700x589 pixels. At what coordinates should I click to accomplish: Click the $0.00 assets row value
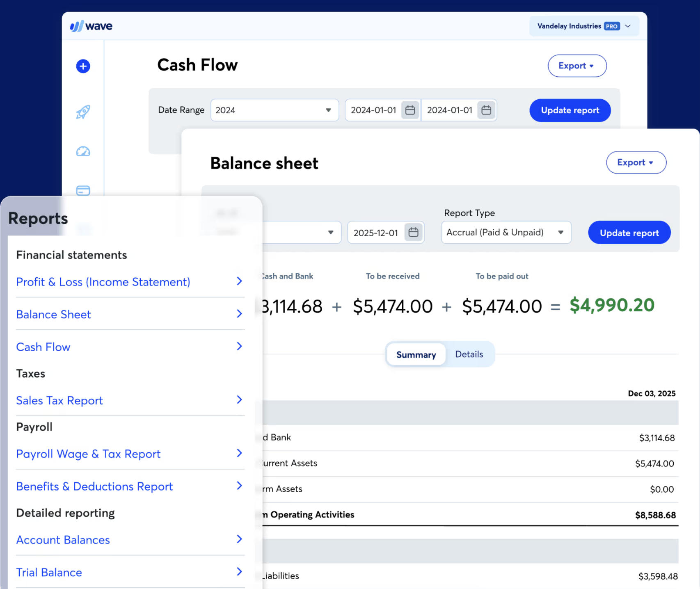pyautogui.click(x=662, y=489)
